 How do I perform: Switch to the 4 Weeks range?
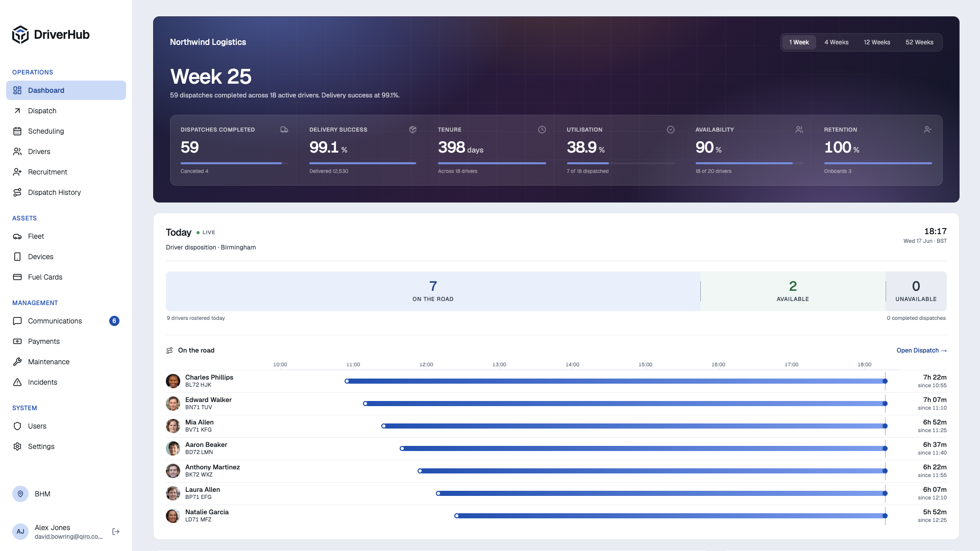click(836, 42)
